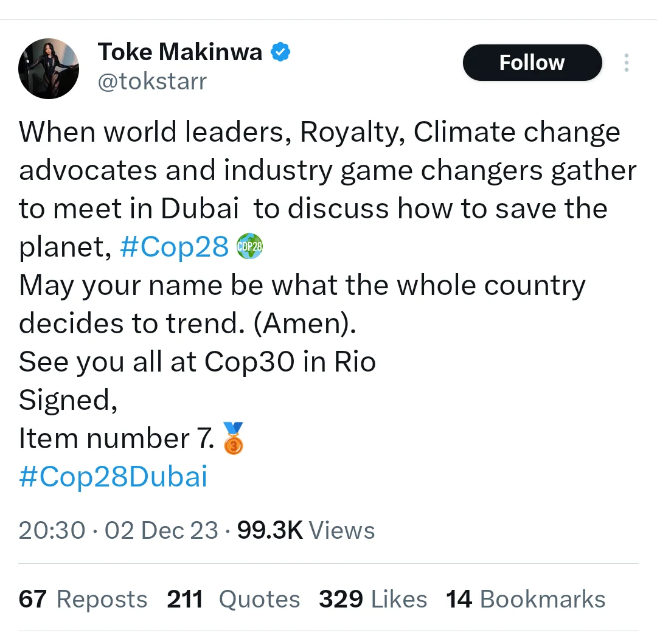
Task: Follow Toke Makinwa
Action: pyautogui.click(x=532, y=63)
